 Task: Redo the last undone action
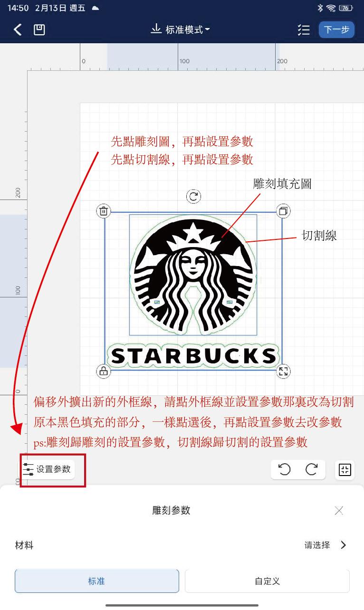click(312, 470)
